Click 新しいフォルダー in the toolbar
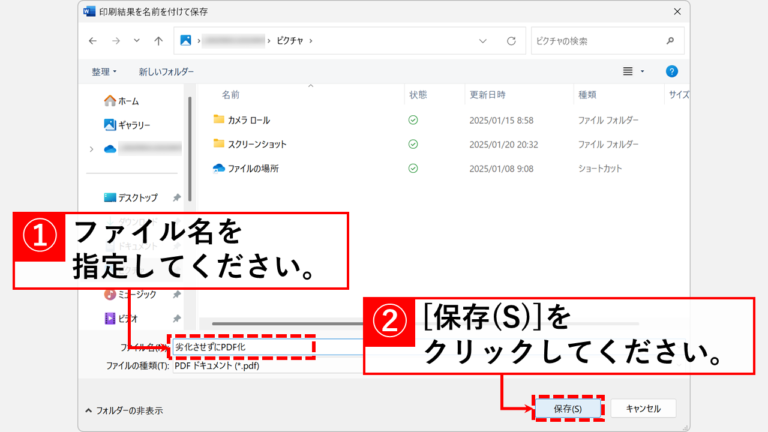768x432 pixels. pos(166,72)
